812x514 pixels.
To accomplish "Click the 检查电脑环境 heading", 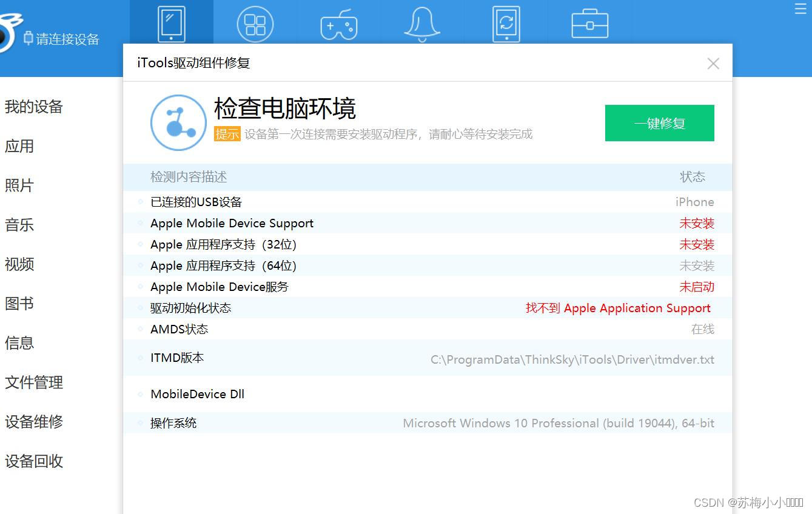I will click(285, 108).
